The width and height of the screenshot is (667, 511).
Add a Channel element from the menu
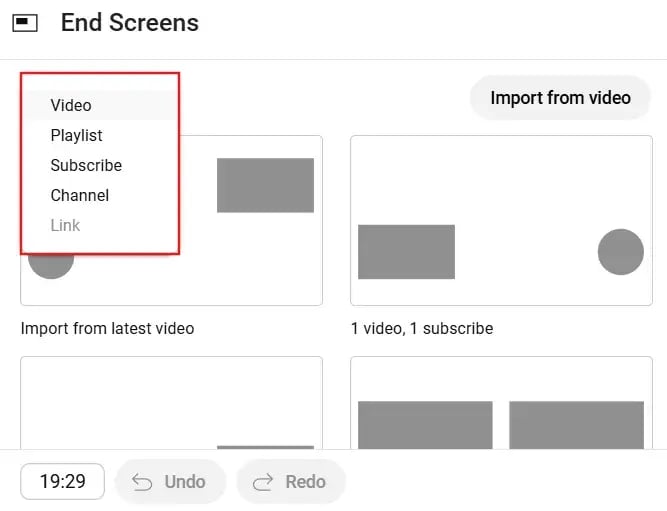[79, 195]
